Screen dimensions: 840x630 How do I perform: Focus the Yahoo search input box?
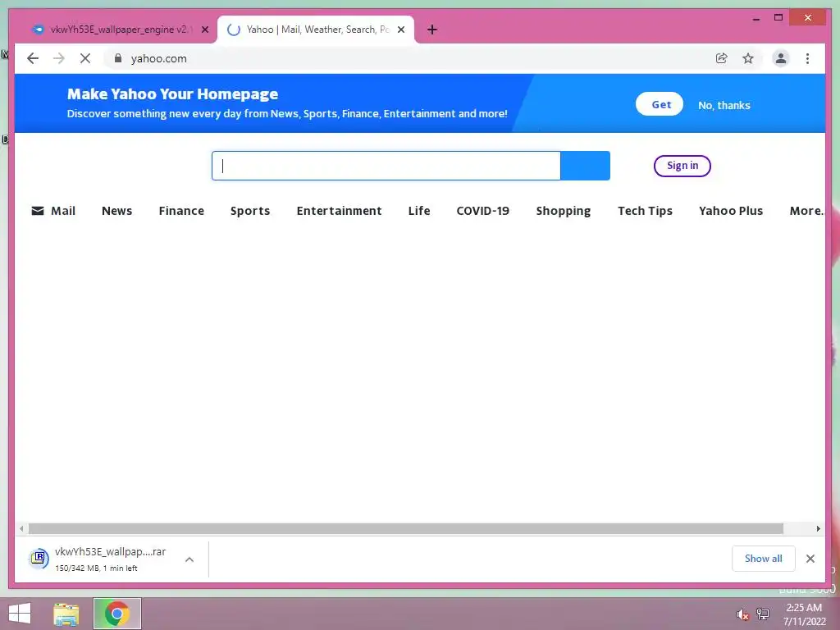386,166
